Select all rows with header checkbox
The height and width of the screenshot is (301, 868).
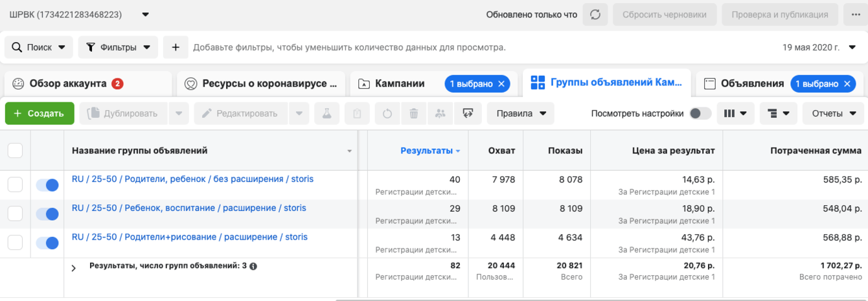tap(15, 151)
